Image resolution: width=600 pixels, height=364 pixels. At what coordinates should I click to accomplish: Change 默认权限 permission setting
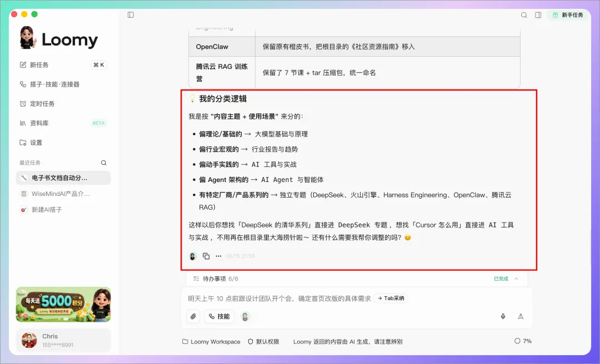[x=264, y=341]
